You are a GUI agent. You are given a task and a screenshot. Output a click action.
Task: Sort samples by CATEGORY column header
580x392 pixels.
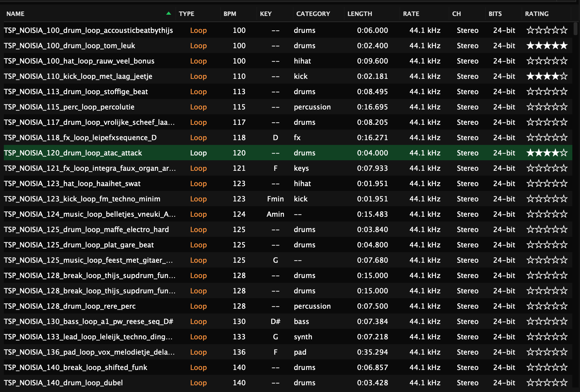pyautogui.click(x=313, y=14)
